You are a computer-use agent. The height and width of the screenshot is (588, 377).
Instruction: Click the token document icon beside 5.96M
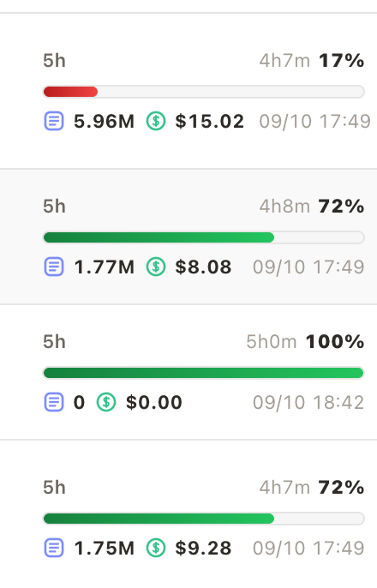click(x=54, y=121)
